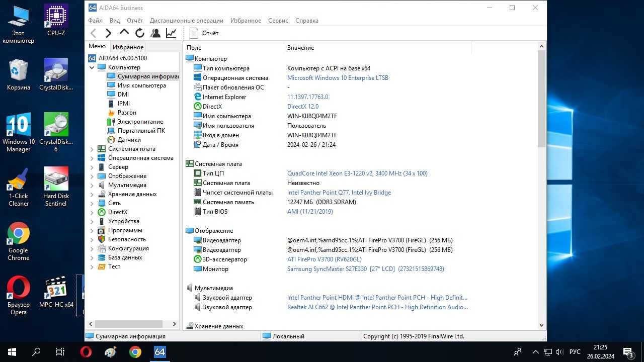
Task: Open the Файл menu
Action: point(95,21)
